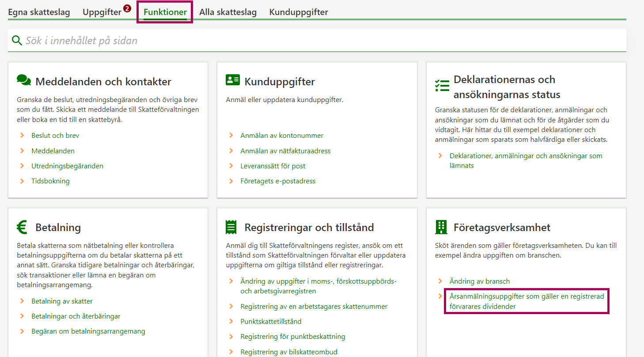Switch to the Egna skatteslag tab
644x357 pixels.
(39, 12)
